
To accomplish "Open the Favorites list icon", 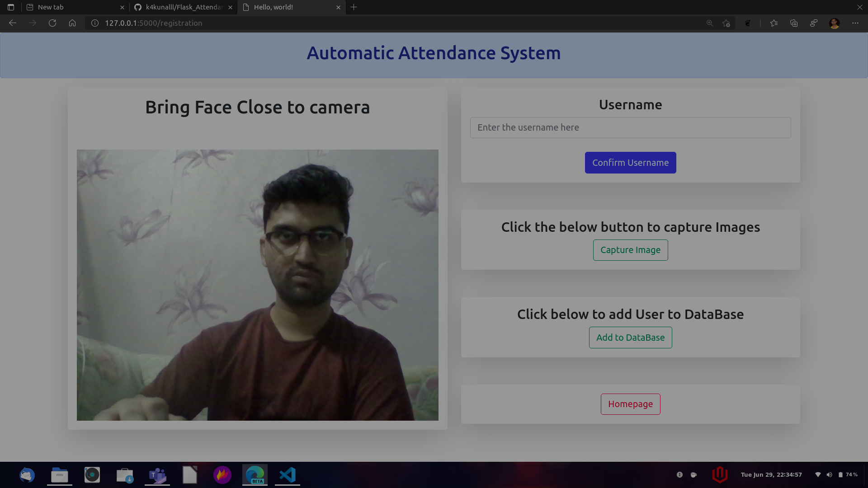I will tap(774, 23).
